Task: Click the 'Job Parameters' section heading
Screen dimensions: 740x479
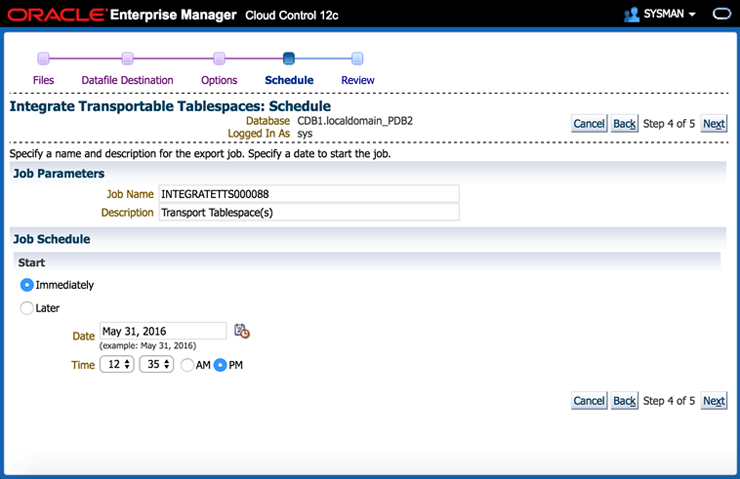Action: click(x=59, y=174)
